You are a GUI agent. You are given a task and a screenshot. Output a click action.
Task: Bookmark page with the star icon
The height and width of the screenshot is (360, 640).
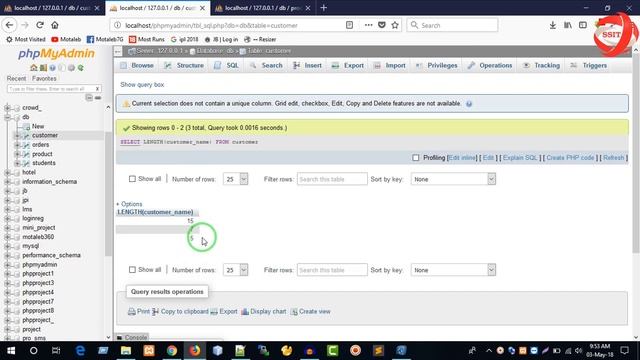[x=395, y=25]
